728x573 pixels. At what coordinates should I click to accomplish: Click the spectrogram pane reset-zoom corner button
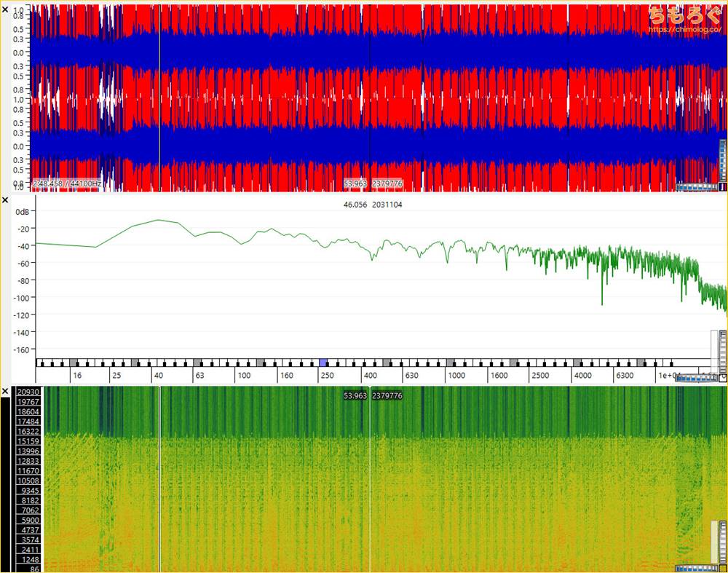pos(723,568)
